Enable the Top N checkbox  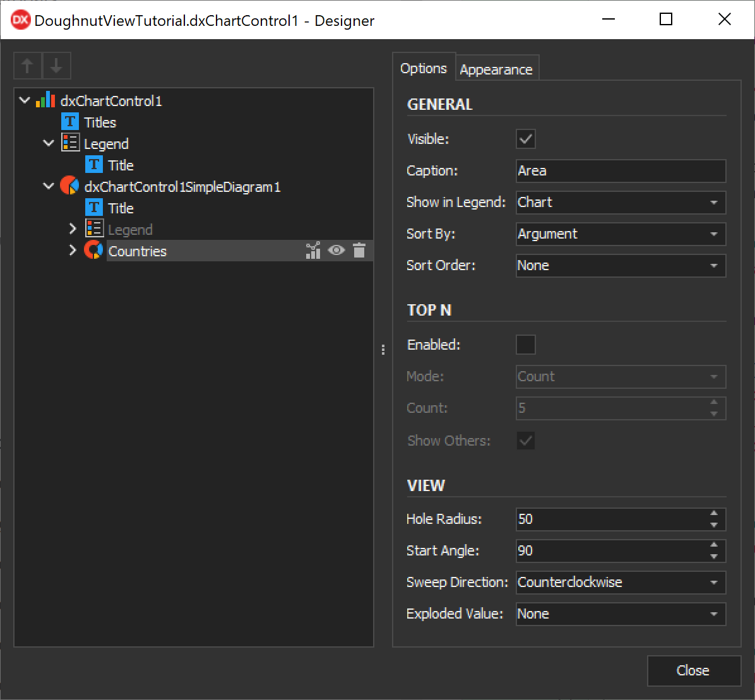pyautogui.click(x=526, y=345)
